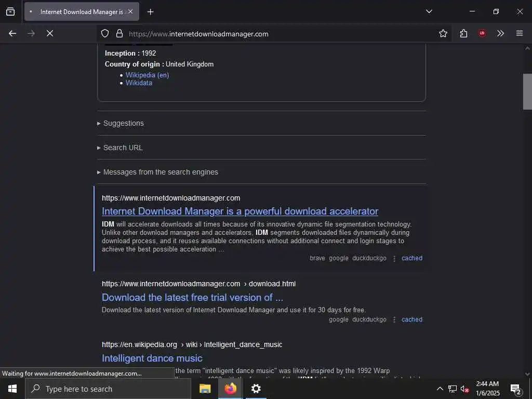Open Firefox recent browsing view icon
The width and height of the screenshot is (532, 399).
(10, 12)
